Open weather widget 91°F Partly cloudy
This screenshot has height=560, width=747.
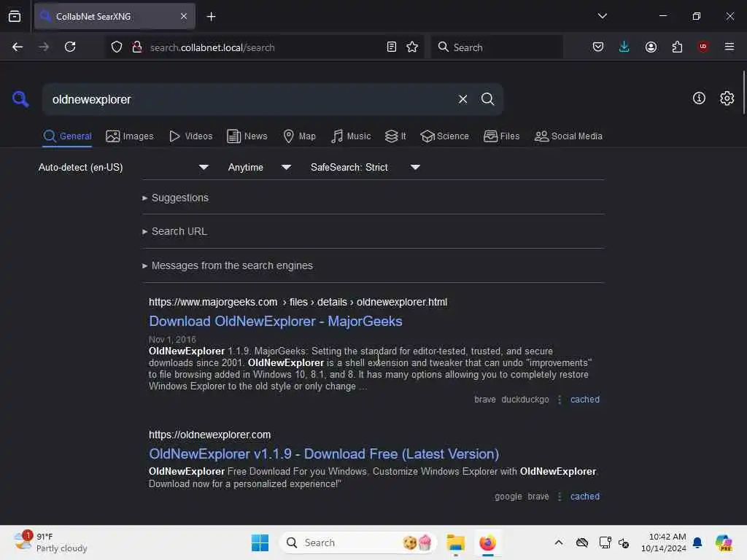(50, 542)
